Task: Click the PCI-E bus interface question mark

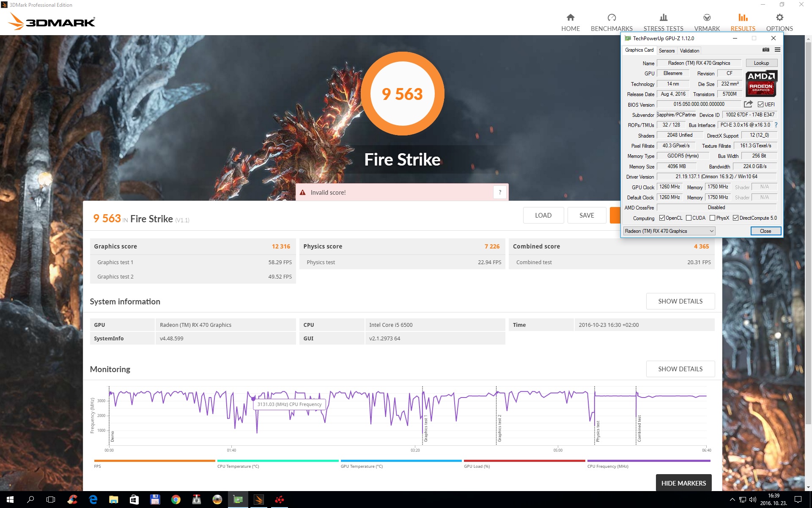Action: pyautogui.click(x=776, y=125)
